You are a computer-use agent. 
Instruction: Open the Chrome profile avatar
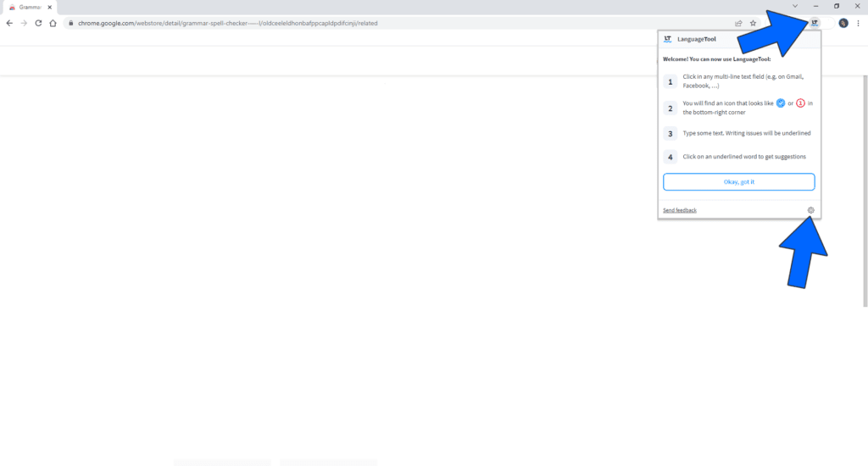[843, 23]
